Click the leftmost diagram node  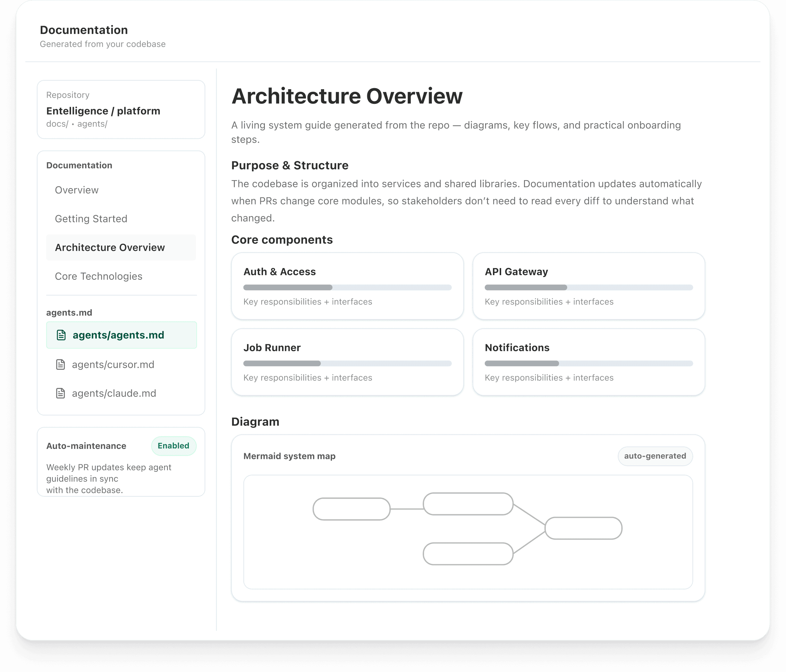(x=351, y=509)
